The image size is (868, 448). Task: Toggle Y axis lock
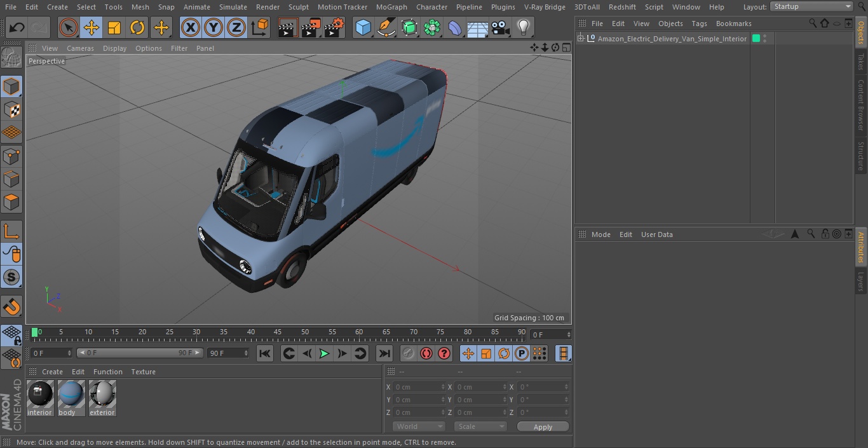pos(214,27)
